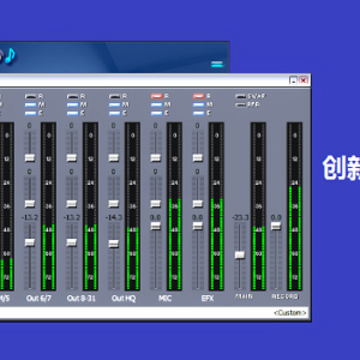
Task: Click the middle small slider handle on Out 6/7
Action: point(30,204)
